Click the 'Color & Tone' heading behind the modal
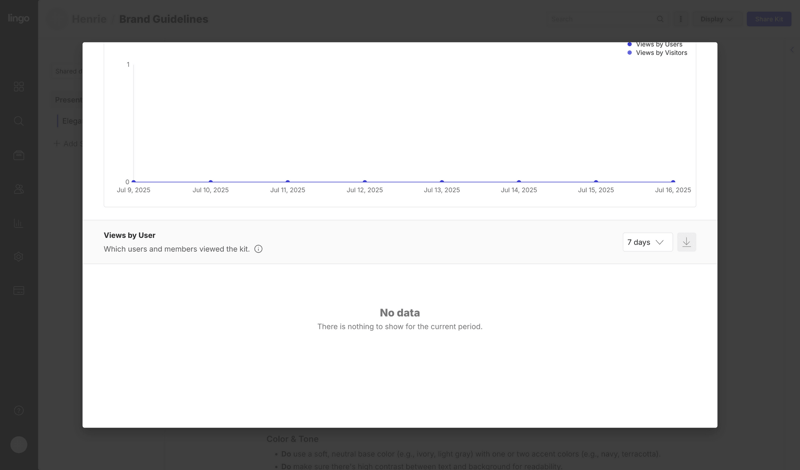 (292, 439)
